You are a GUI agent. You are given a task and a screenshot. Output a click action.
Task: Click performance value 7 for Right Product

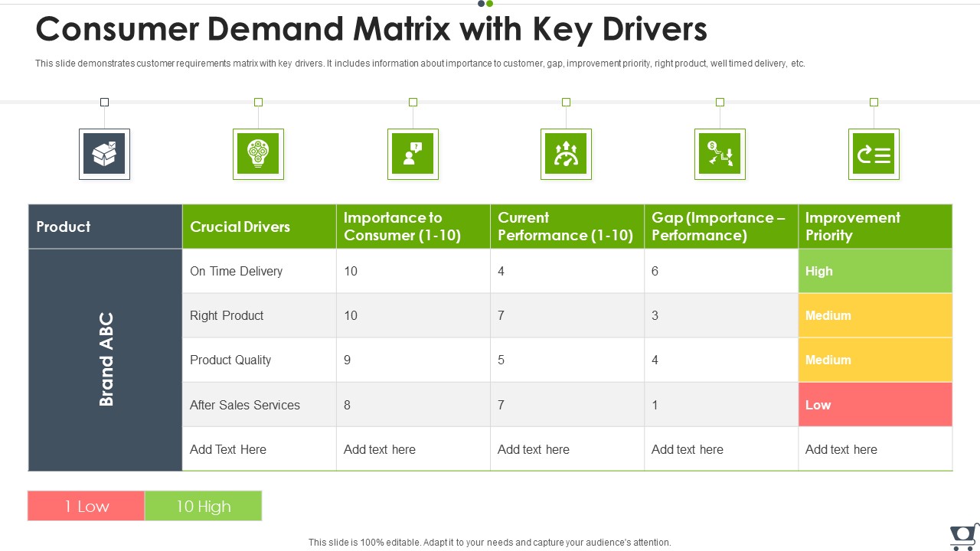tap(567, 315)
